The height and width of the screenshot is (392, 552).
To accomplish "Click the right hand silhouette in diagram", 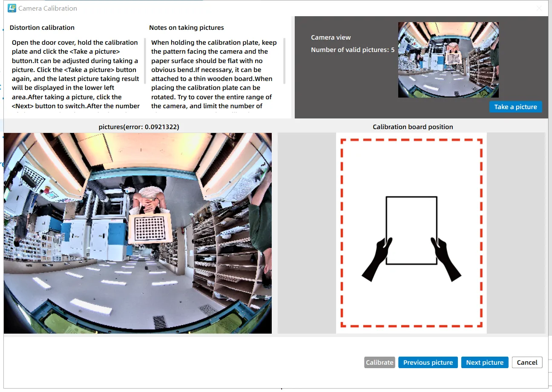I will click(446, 260).
